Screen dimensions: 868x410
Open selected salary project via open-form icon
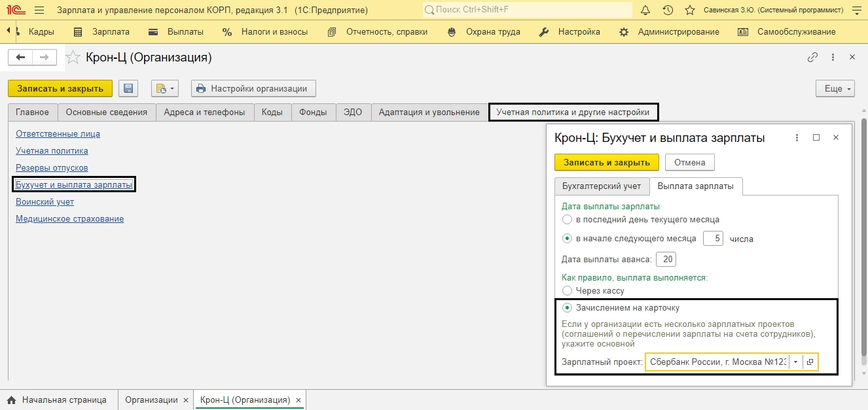click(x=810, y=362)
